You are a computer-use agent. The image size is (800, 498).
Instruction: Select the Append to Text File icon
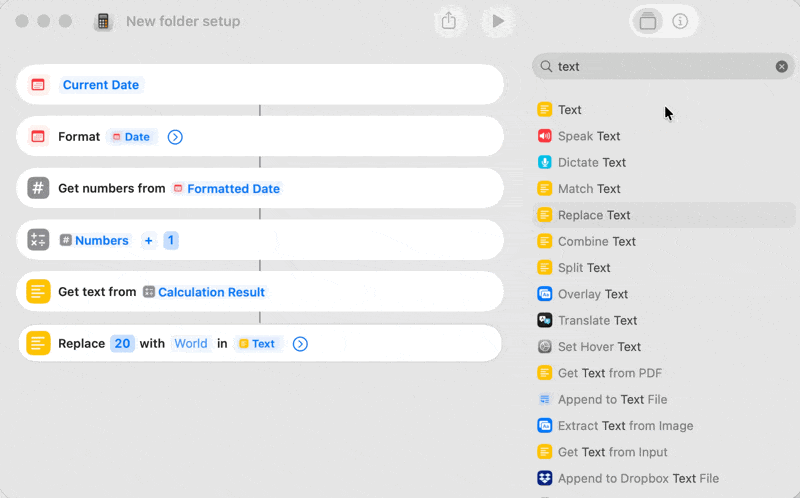544,399
